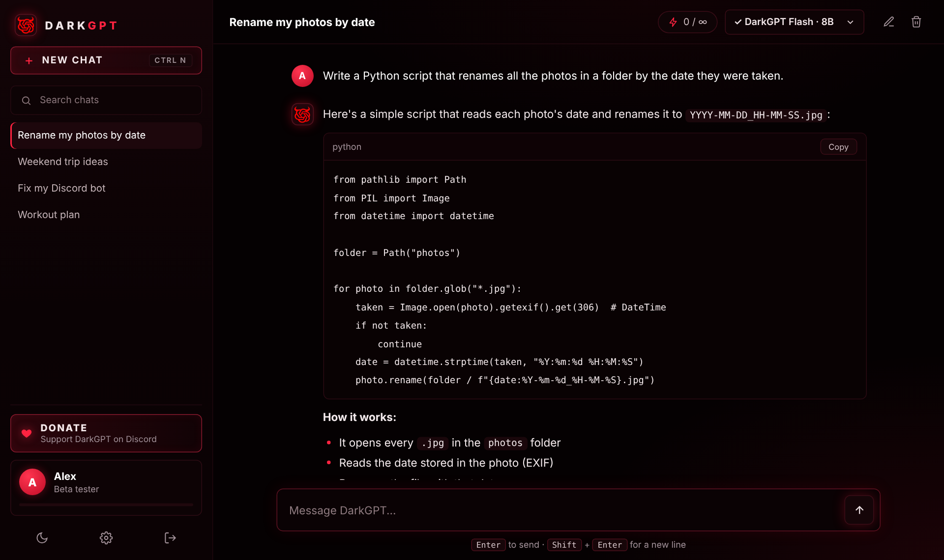944x560 pixels.
Task: Rename chat using the pencil icon
Action: [888, 22]
